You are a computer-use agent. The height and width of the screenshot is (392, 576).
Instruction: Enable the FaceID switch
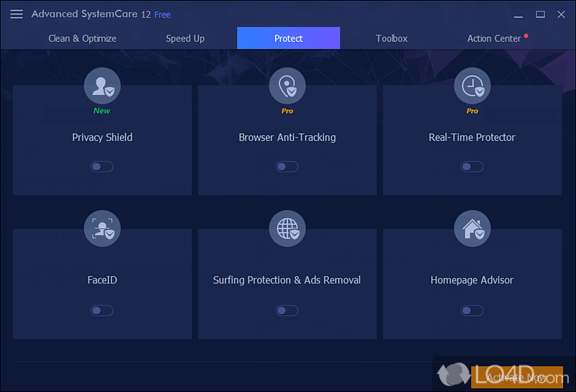[x=102, y=311]
